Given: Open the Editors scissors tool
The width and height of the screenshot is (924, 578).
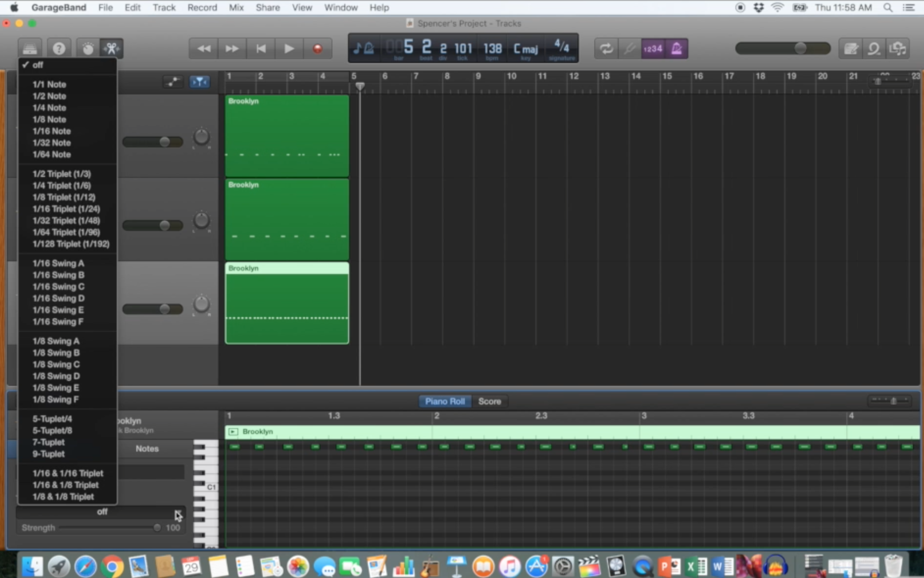Looking at the screenshot, I should 111,48.
